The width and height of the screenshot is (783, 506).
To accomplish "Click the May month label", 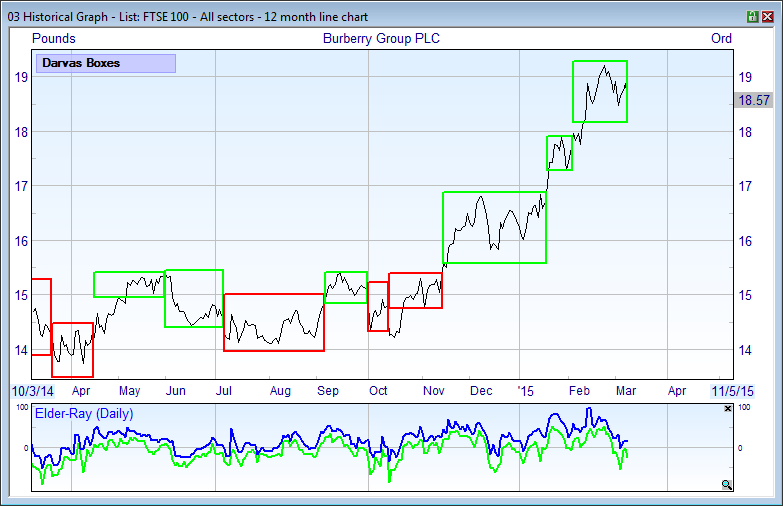I will point(129,391).
